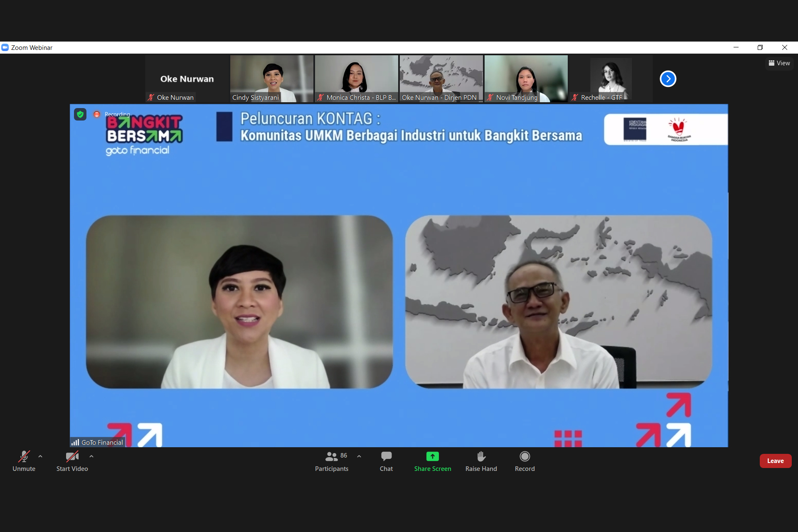Select Monica Christa video thumbnail

pos(357,79)
